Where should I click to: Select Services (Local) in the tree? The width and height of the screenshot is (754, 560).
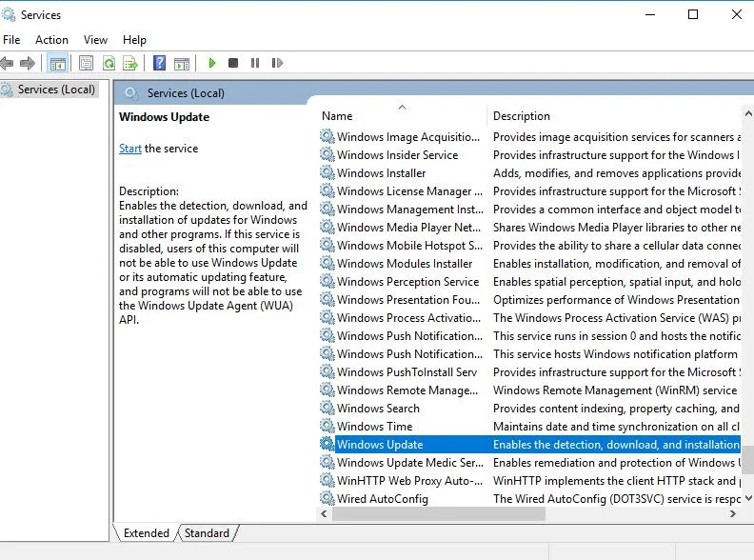coord(56,90)
